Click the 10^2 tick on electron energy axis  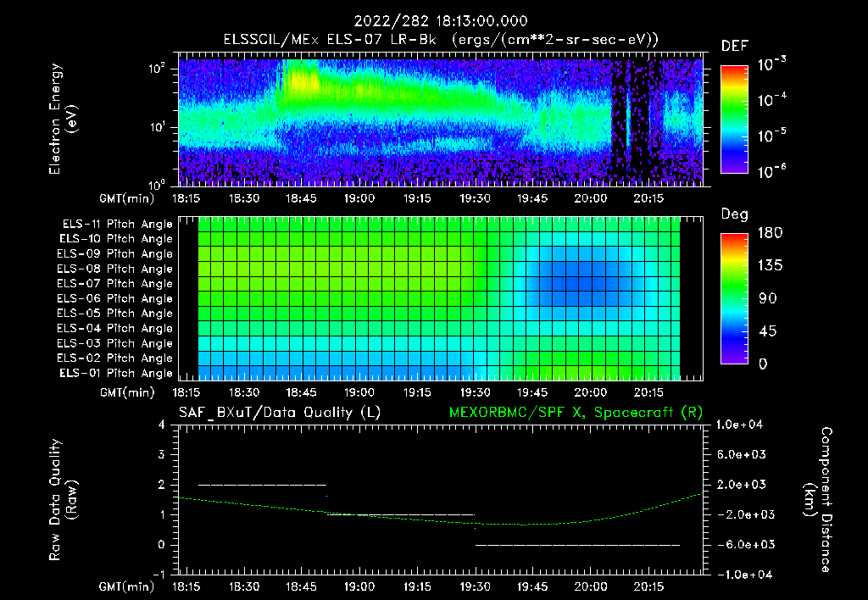pos(157,69)
